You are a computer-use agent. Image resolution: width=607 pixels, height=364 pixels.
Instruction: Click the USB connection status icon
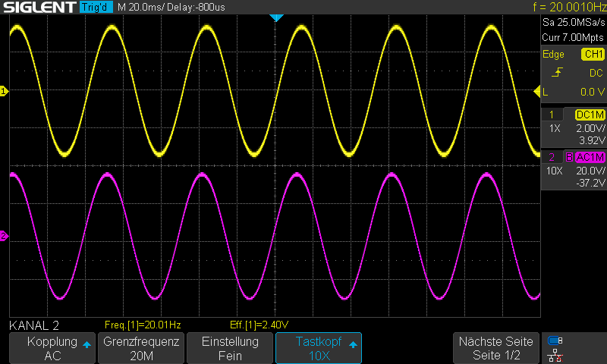tap(555, 340)
